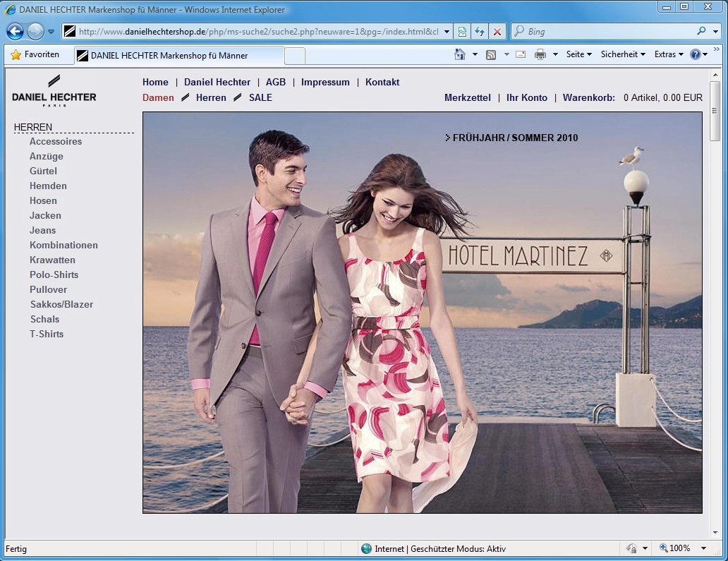This screenshot has width=728, height=561.
Task: Click the scrollbar down arrow
Action: tap(715, 533)
